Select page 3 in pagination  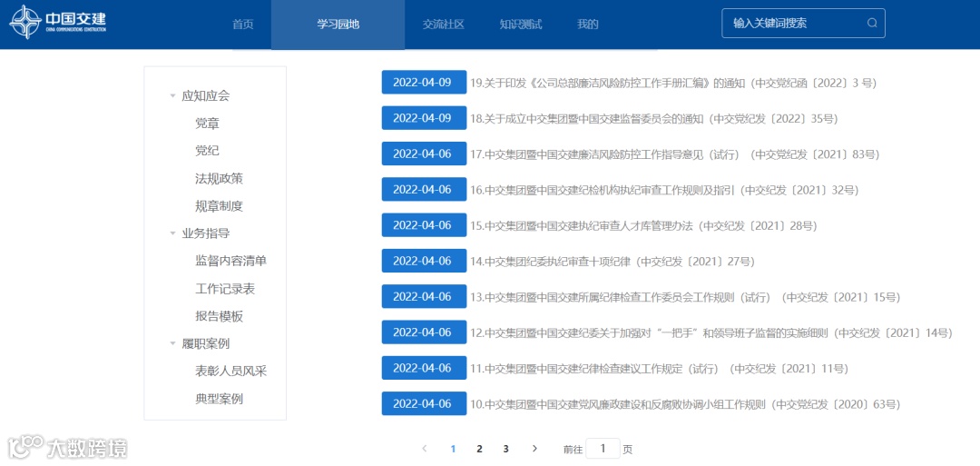[506, 449]
